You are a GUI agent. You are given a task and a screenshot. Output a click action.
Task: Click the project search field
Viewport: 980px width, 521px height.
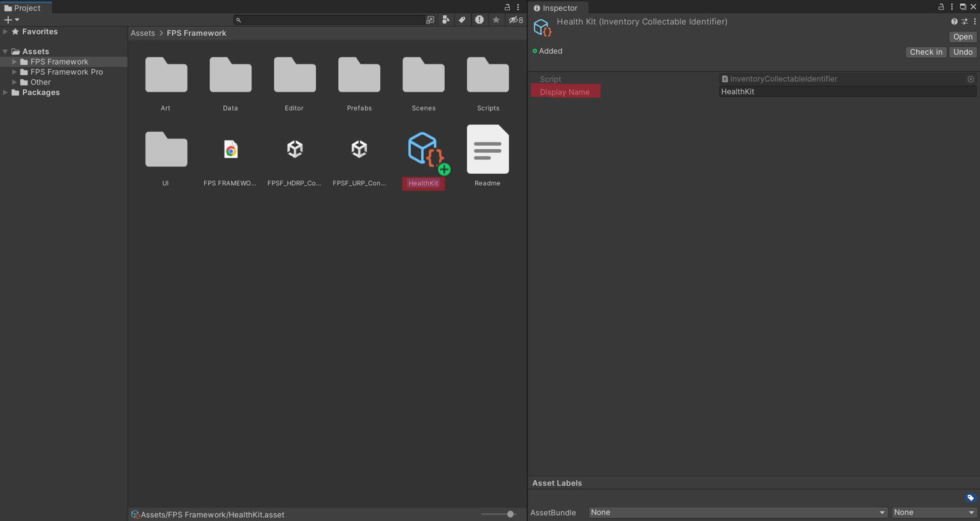click(x=329, y=20)
